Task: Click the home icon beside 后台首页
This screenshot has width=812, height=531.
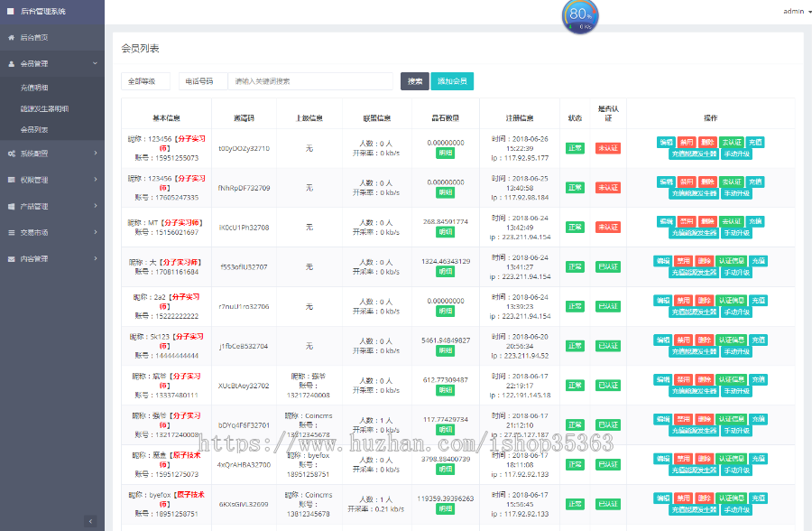Action: pos(12,37)
